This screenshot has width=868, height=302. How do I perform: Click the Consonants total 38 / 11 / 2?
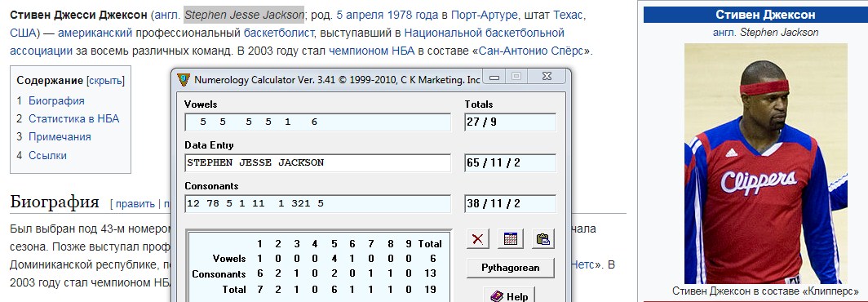click(510, 203)
